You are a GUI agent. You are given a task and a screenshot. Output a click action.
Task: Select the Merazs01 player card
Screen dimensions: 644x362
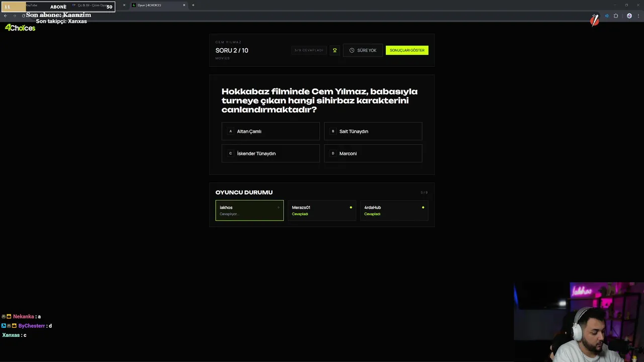[x=321, y=210]
